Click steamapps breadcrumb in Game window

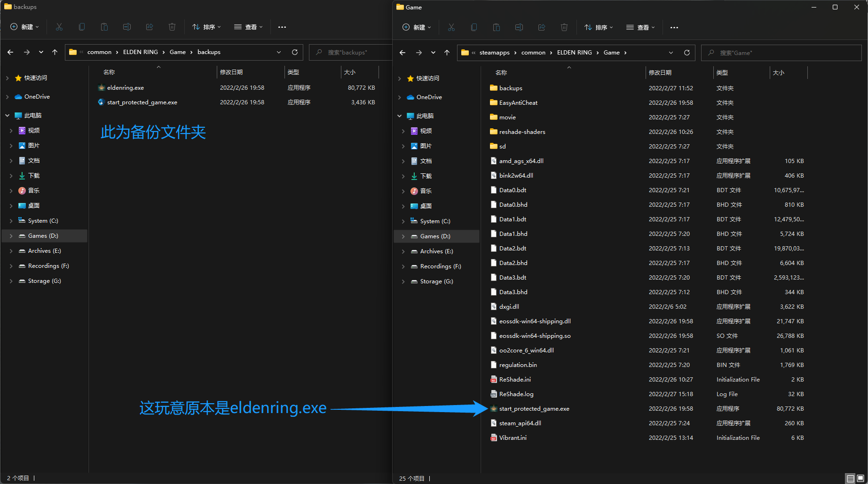pyautogui.click(x=494, y=53)
